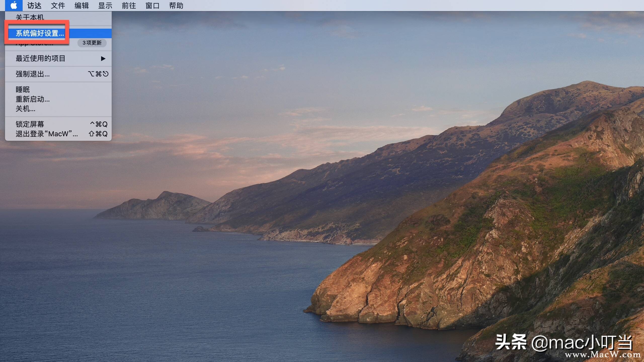This screenshot has width=644, height=362.
Task: Open the 文件 menu in the menu bar
Action: pyautogui.click(x=58, y=5)
